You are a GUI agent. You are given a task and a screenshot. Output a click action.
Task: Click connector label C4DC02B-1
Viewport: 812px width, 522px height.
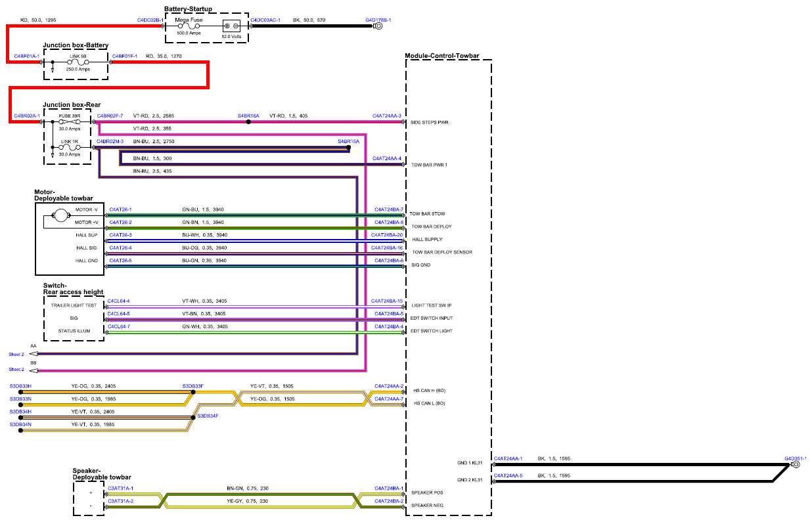(x=150, y=20)
